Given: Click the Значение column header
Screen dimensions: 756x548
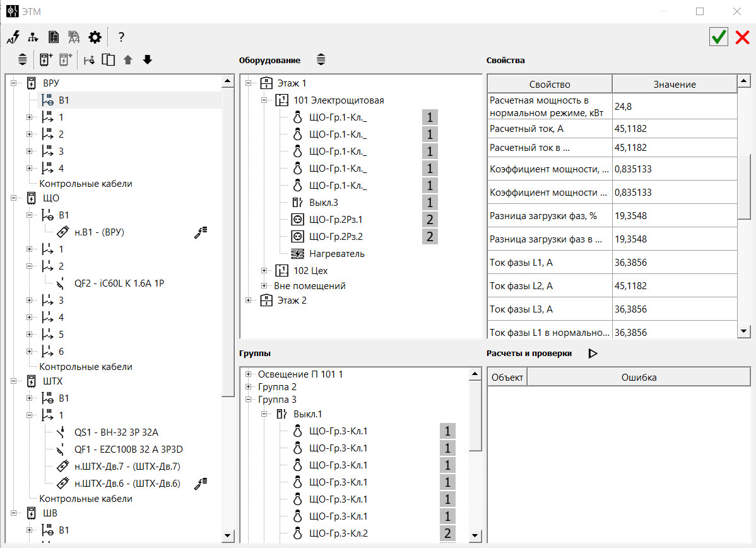Looking at the screenshot, I should click(x=675, y=84).
